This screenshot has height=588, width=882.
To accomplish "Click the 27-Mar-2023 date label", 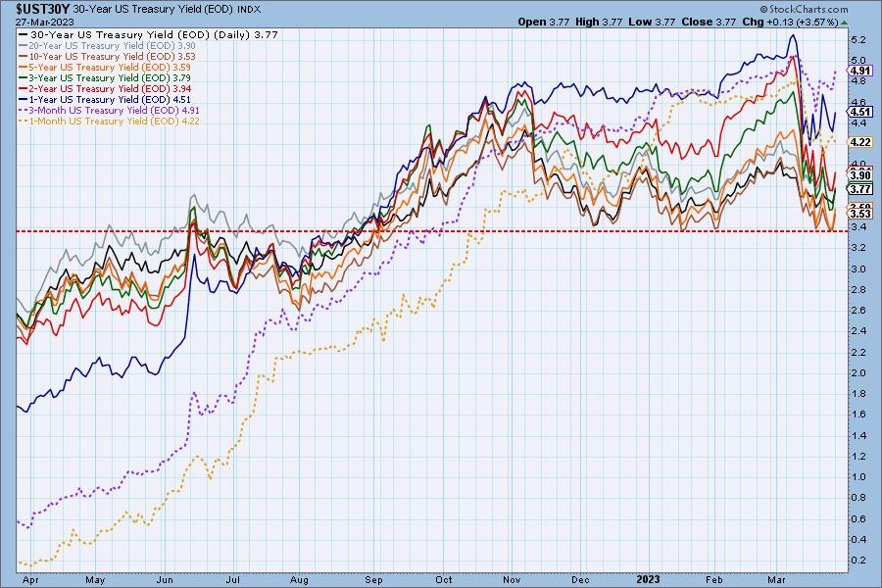I will pos(44,23).
